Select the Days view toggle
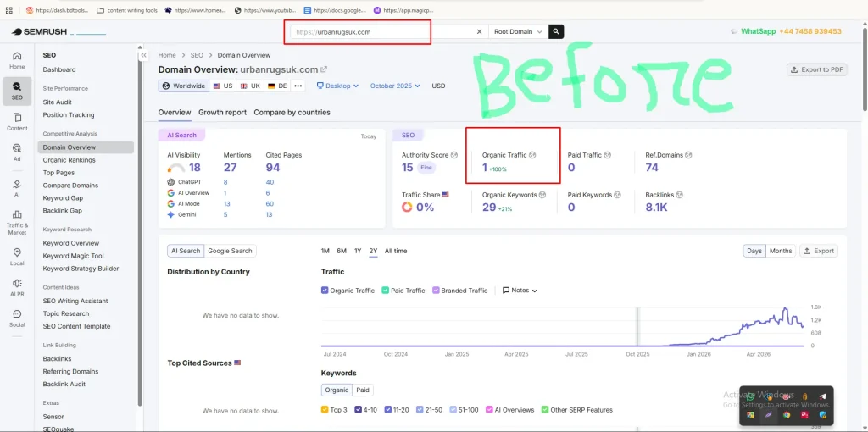Image resolution: width=868 pixels, height=432 pixels. [754, 251]
